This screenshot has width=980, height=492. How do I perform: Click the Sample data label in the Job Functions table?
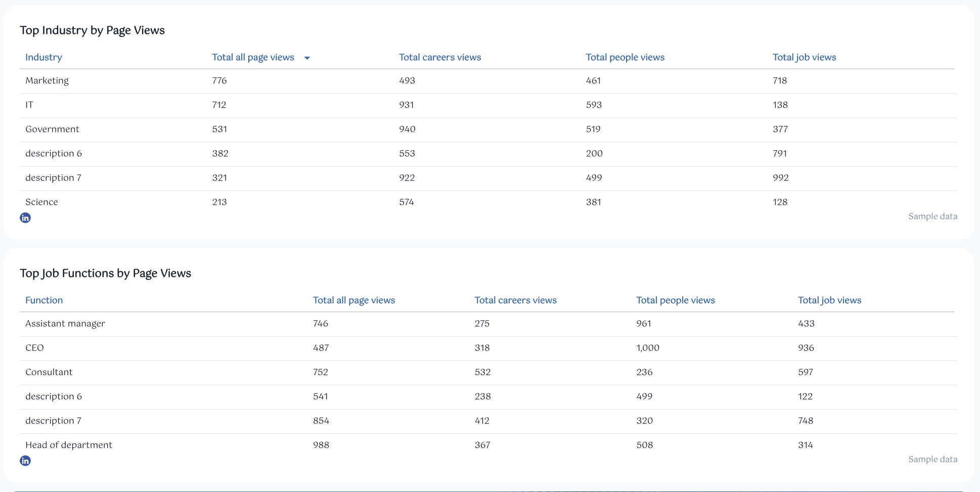tap(933, 459)
